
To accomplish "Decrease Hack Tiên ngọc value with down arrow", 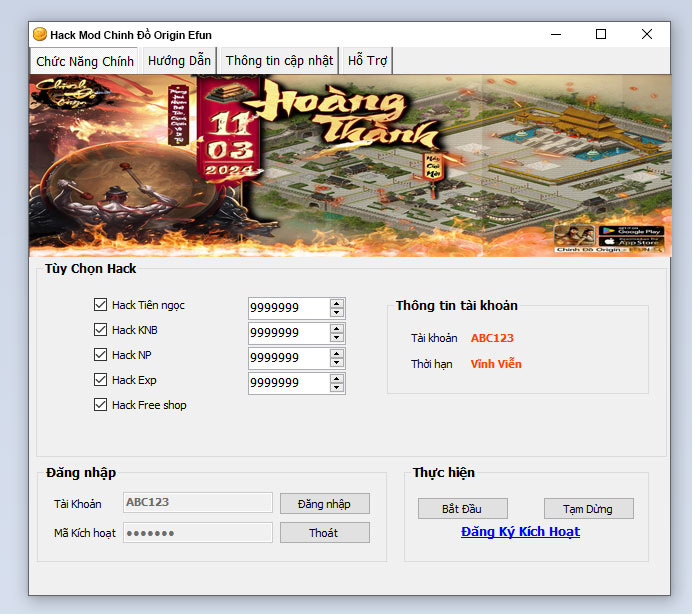I will [x=337, y=312].
